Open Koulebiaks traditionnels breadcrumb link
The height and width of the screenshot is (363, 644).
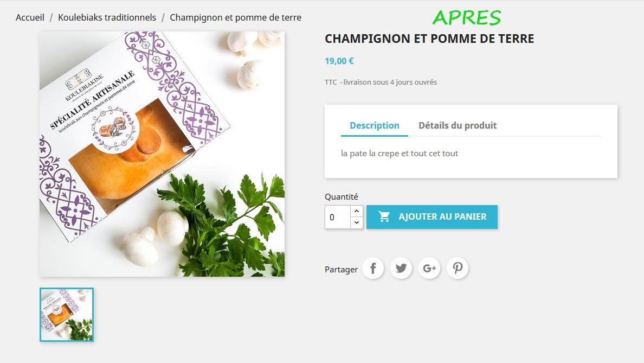point(107,17)
